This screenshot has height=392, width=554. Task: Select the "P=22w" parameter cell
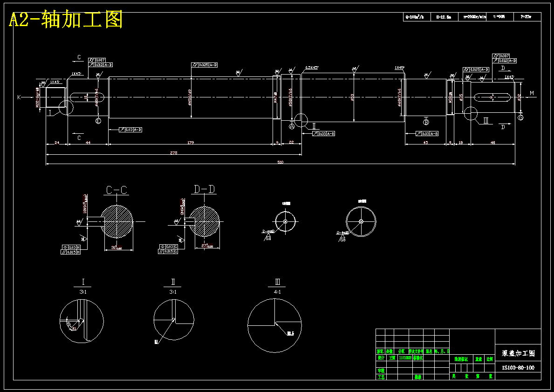[527, 17]
